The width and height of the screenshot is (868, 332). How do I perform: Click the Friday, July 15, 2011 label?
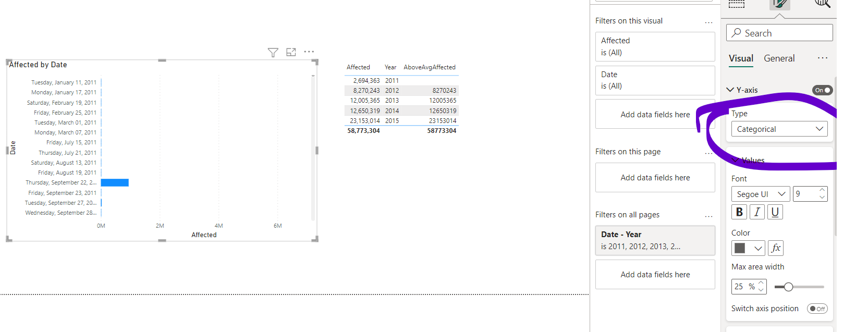[71, 142]
